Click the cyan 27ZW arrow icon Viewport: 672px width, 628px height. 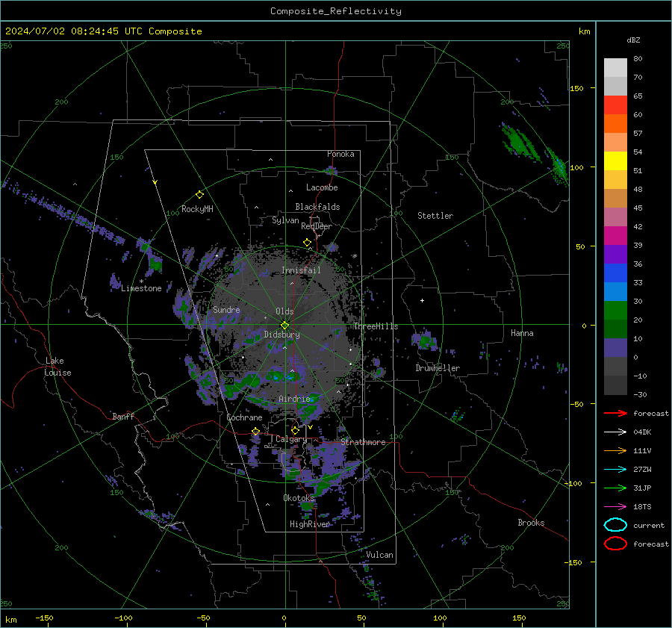(615, 470)
